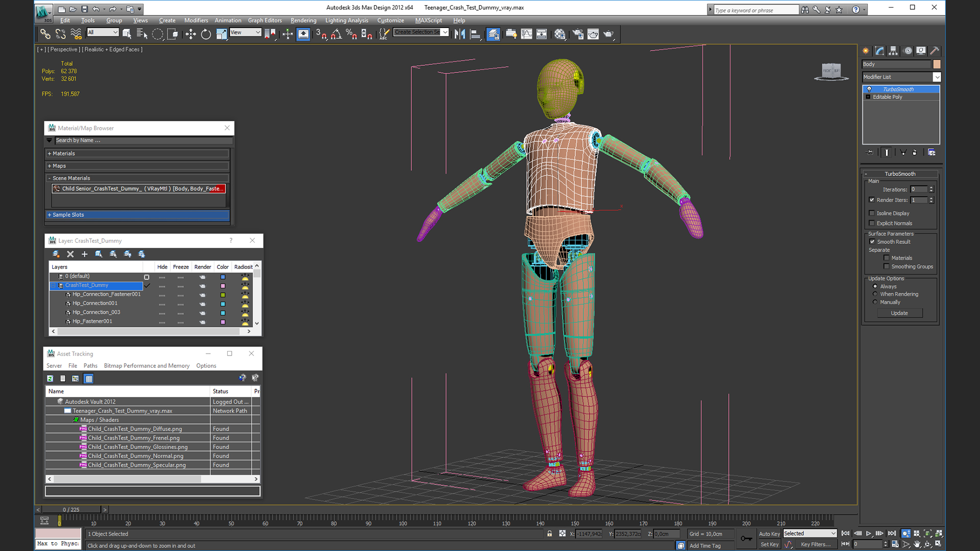Open the Material Editor from toolbar

[560, 34]
